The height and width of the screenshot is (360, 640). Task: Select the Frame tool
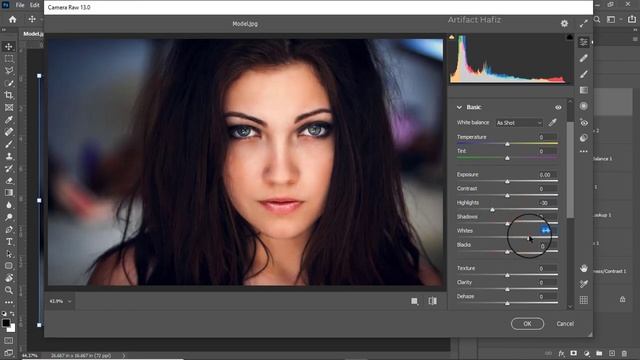pos(9,107)
